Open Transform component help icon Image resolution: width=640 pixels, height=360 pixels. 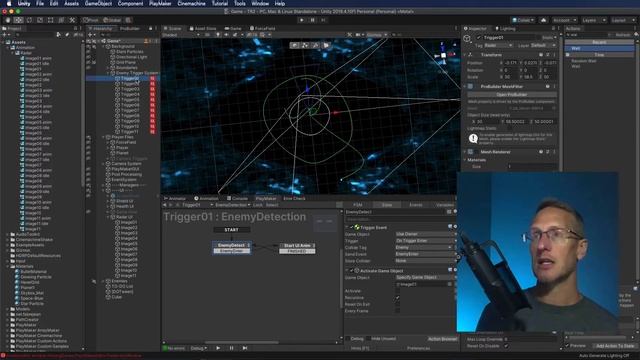point(541,55)
